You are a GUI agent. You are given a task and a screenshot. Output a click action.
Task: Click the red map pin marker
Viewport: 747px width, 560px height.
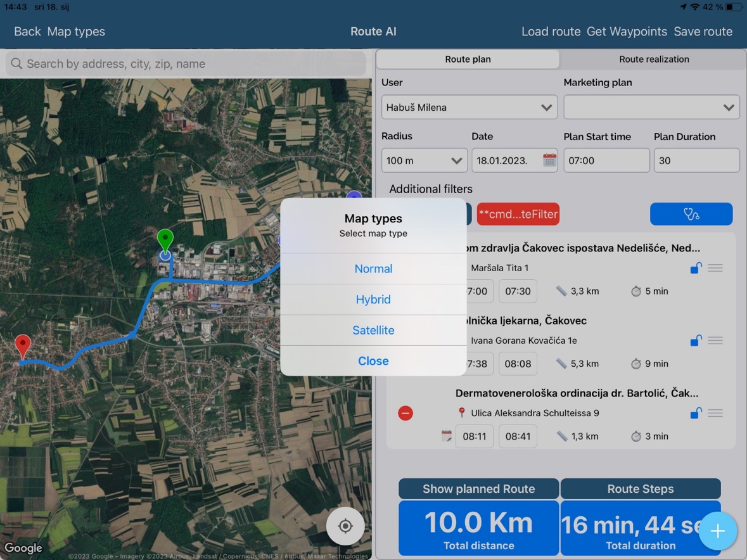pyautogui.click(x=23, y=347)
